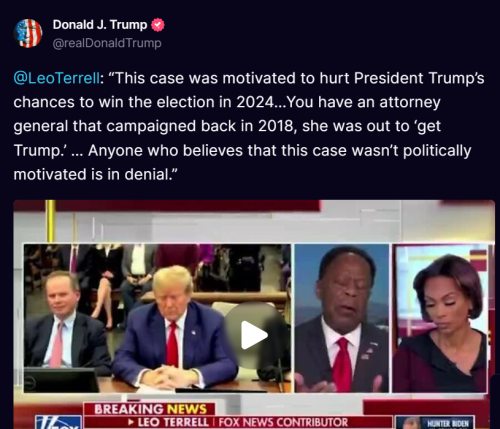Click the panel with woman in maroon top
This screenshot has width=500, height=429.
tap(440, 318)
